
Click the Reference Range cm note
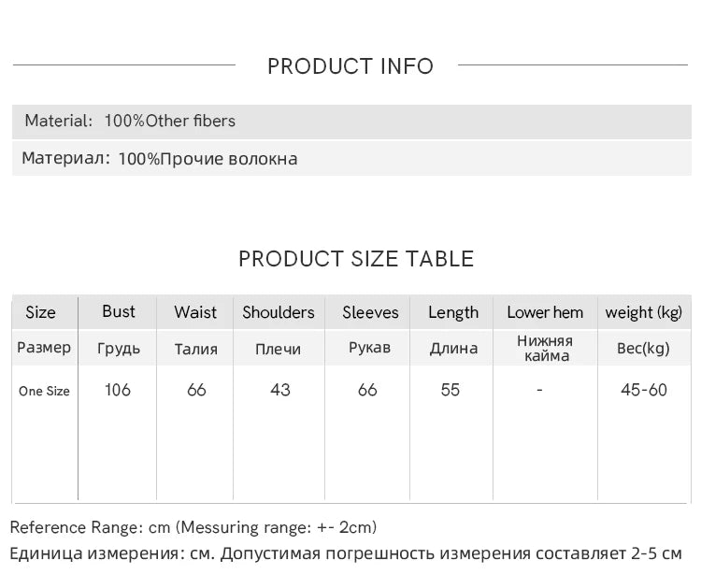point(193,527)
